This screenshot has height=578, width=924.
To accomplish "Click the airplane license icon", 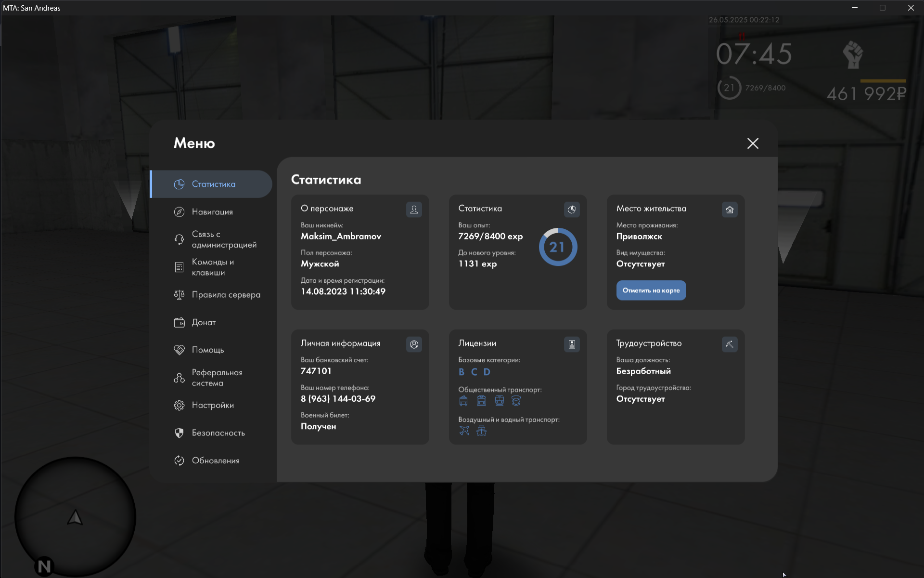I will click(x=464, y=431).
